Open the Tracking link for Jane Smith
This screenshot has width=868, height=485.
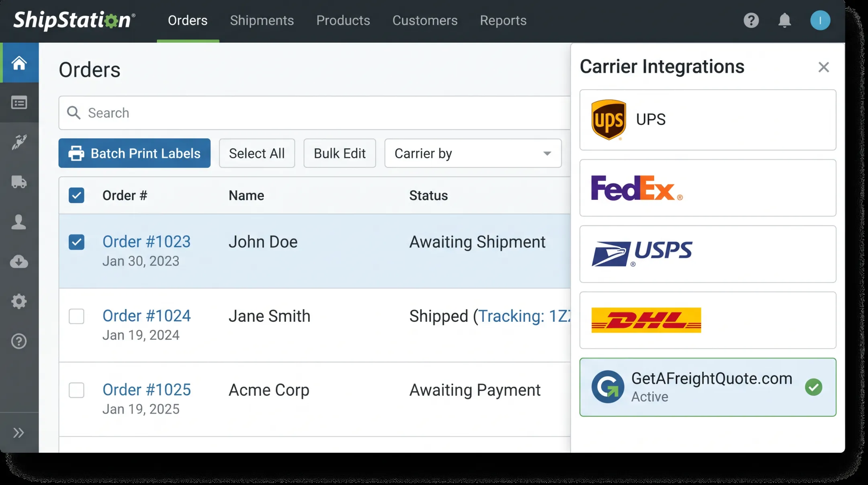(x=524, y=316)
